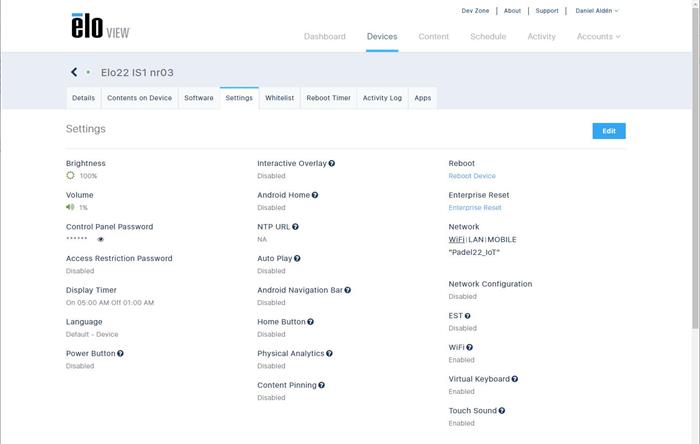Click help icon next to Content Pinning
The height and width of the screenshot is (444, 700).
[x=321, y=385]
